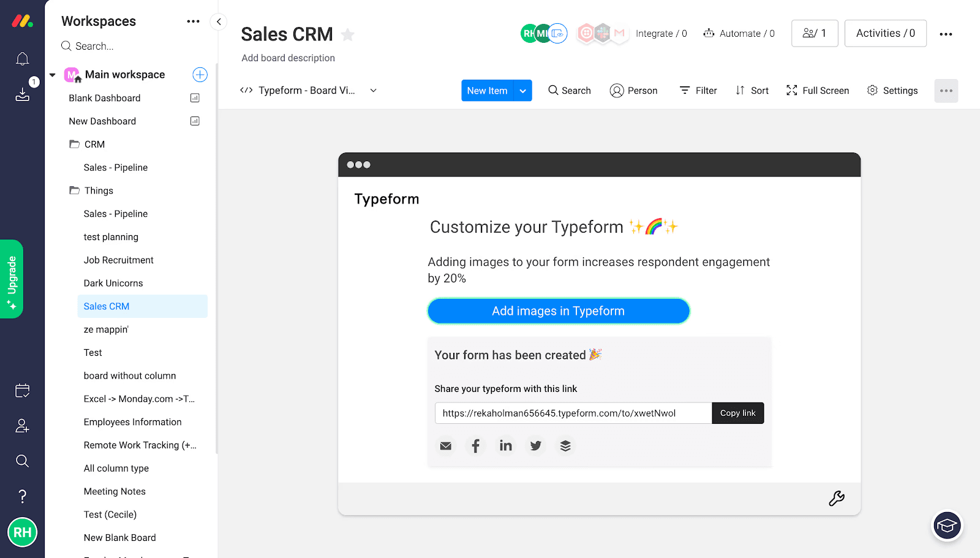Click the invite members icon in sidebar
The height and width of the screenshot is (558, 980).
[x=22, y=426]
